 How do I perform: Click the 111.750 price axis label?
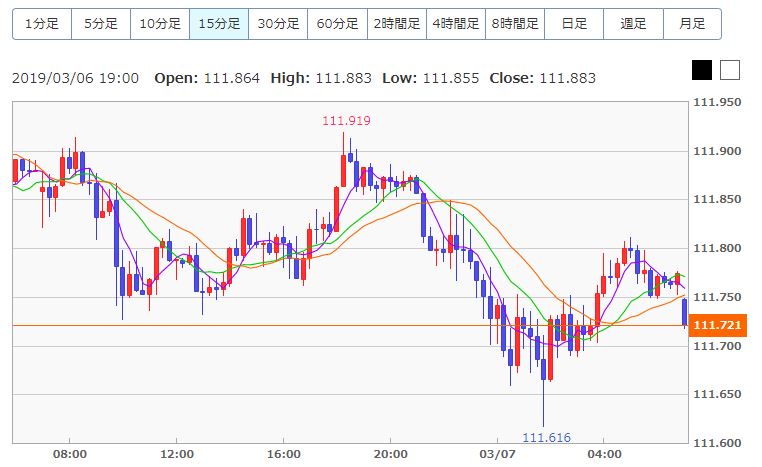(717, 297)
